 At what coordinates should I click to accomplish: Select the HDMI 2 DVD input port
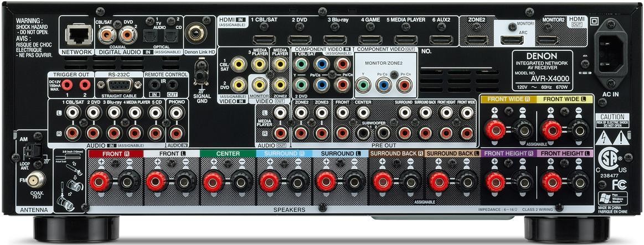[300, 40]
